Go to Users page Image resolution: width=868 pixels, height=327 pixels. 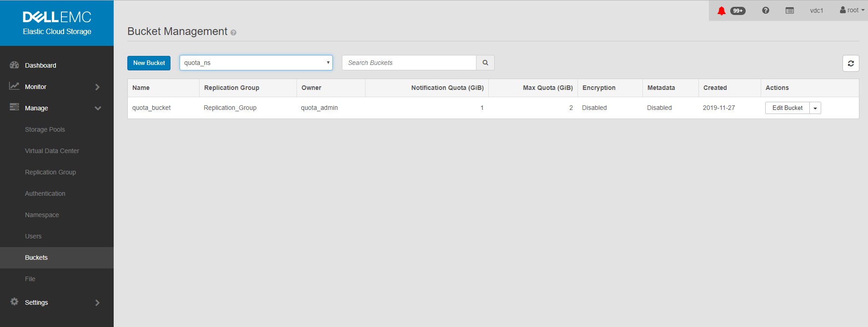(33, 236)
